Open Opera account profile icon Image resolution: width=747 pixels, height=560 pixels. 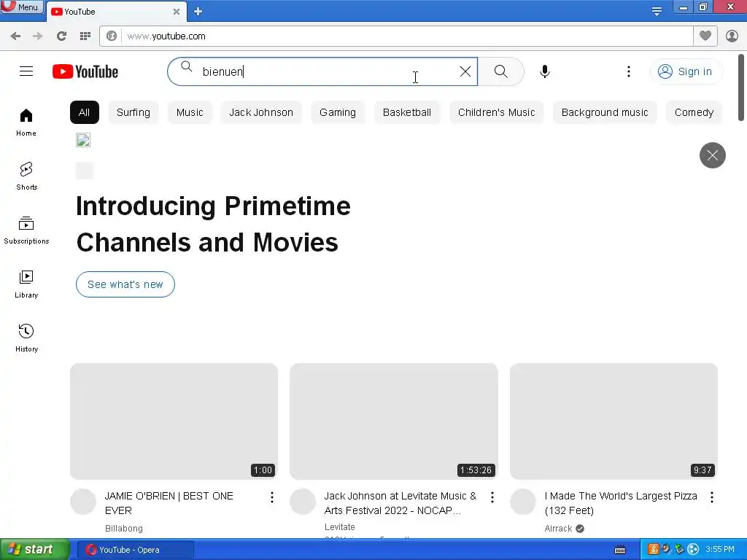click(x=732, y=36)
